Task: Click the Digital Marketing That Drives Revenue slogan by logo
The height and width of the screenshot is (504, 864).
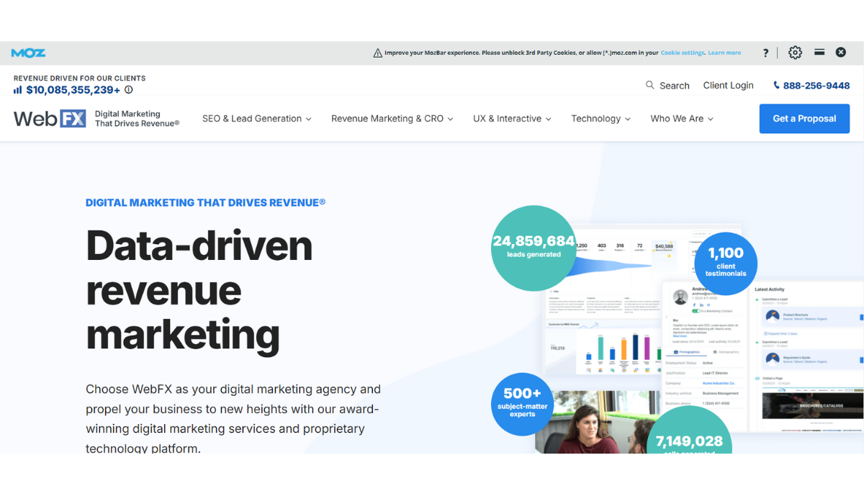Action: pos(137,119)
